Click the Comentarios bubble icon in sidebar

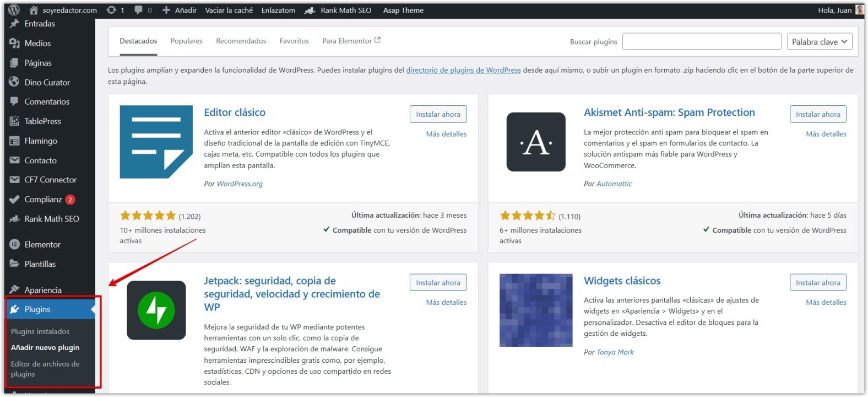pos(14,101)
